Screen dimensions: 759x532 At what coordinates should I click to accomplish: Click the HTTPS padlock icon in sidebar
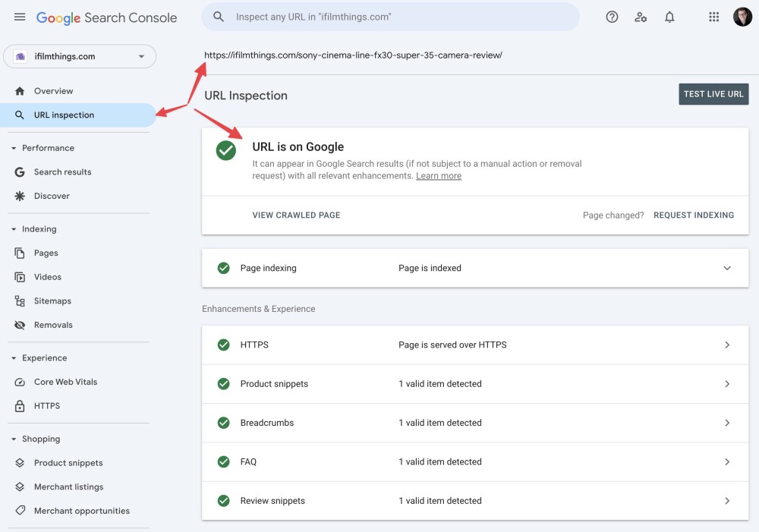click(20, 406)
